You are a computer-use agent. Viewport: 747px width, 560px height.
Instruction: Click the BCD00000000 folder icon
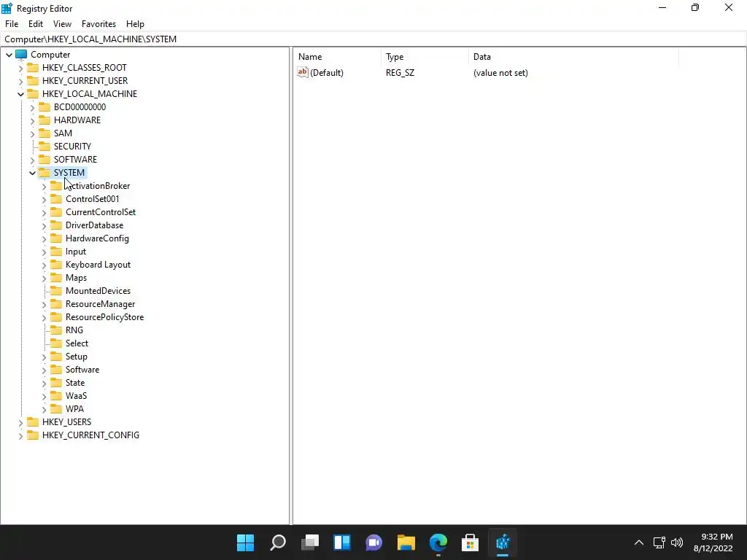(x=44, y=106)
